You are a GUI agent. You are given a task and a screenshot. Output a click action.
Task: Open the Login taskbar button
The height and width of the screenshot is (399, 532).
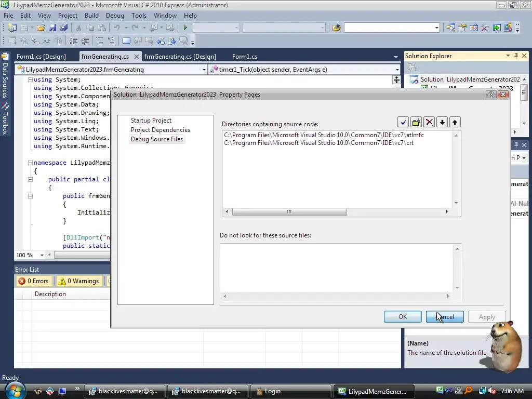(x=290, y=392)
